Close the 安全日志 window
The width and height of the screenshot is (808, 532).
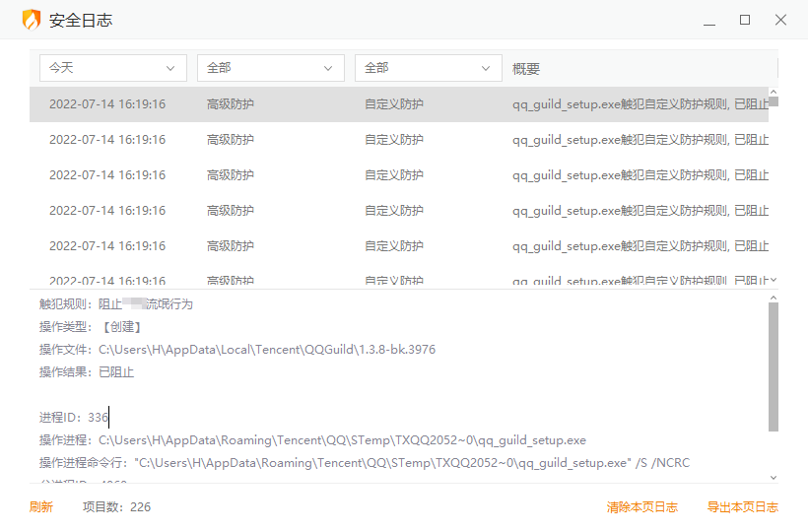click(780, 20)
